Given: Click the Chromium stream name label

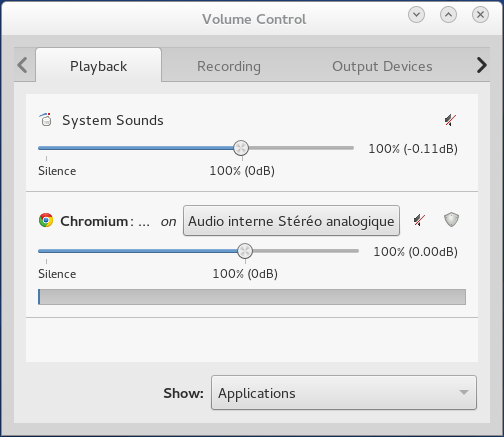Looking at the screenshot, I should 105,221.
